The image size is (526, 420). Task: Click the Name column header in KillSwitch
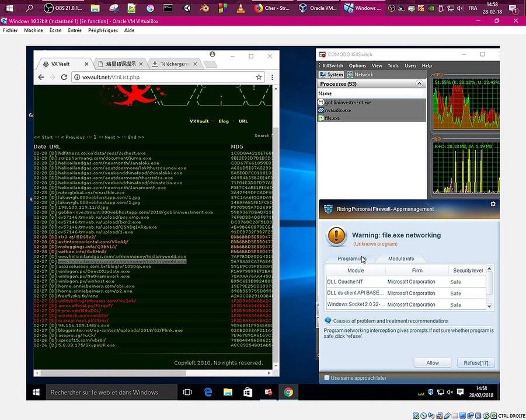click(x=371, y=93)
